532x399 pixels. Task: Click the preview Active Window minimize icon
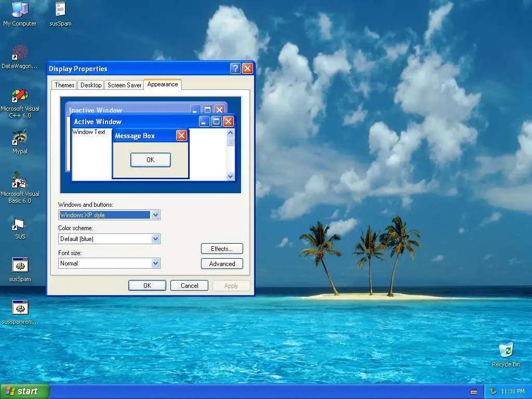204,122
